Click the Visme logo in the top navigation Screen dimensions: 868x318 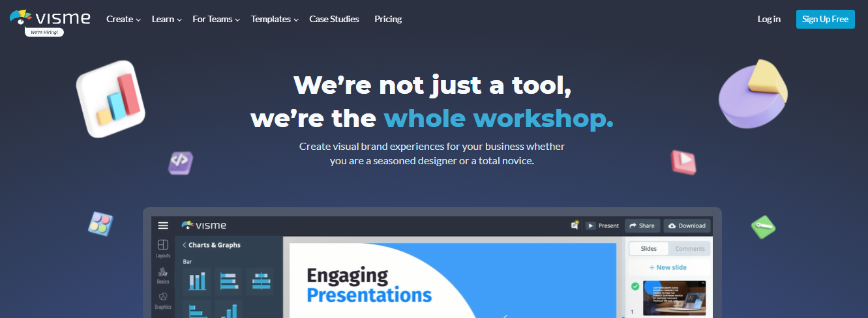point(50,18)
